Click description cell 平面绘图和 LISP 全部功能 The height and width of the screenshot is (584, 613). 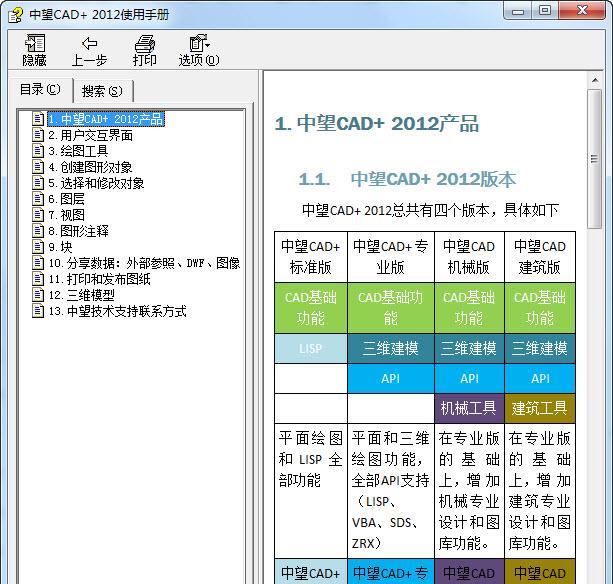click(x=310, y=491)
